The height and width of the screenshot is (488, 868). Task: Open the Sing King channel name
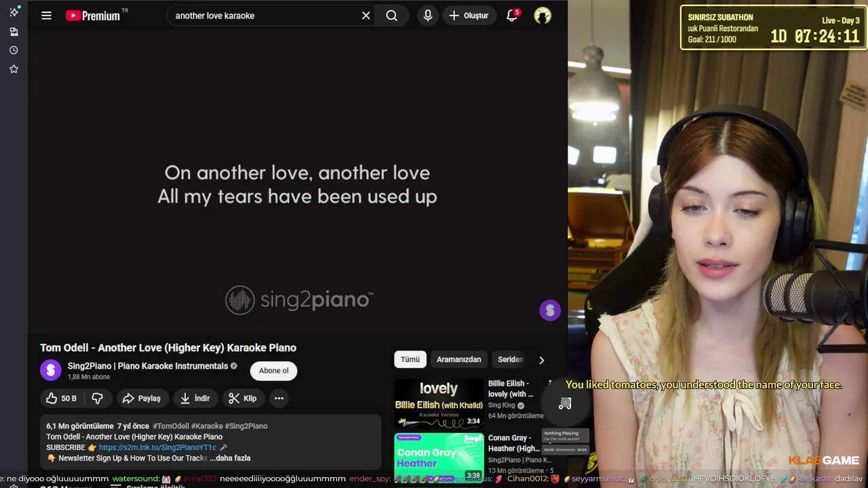click(x=502, y=405)
